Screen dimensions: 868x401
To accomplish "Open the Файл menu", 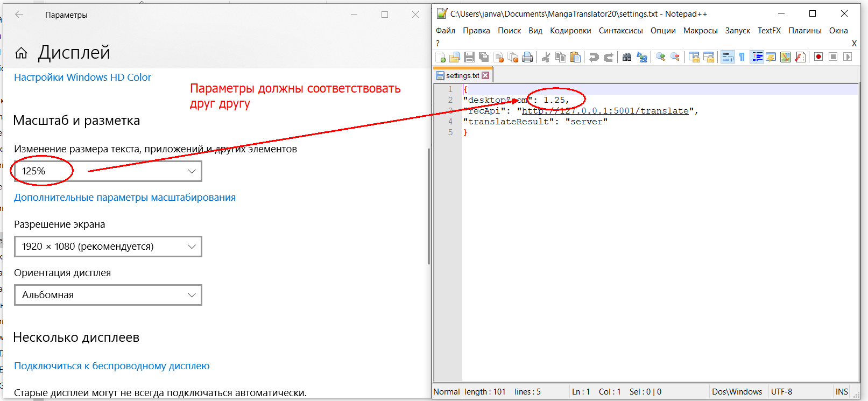I will coord(446,31).
